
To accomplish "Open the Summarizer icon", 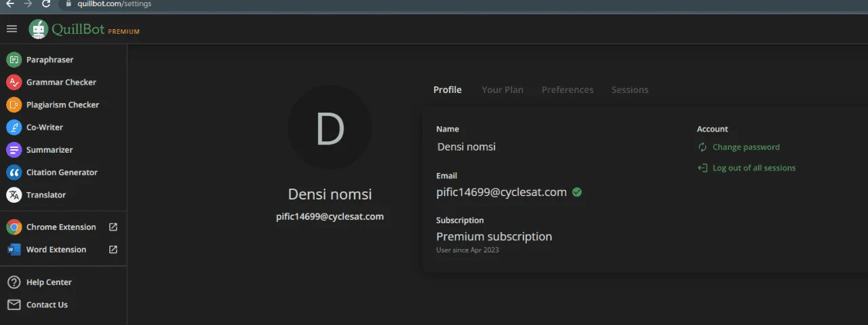I will (14, 149).
